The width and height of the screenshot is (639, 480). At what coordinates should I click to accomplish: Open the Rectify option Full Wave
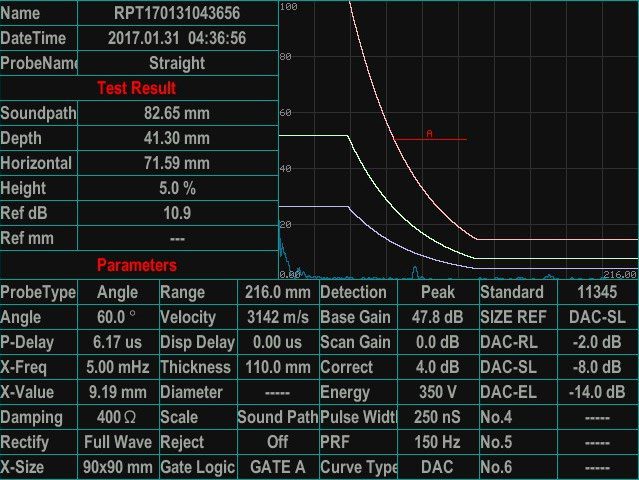click(118, 442)
